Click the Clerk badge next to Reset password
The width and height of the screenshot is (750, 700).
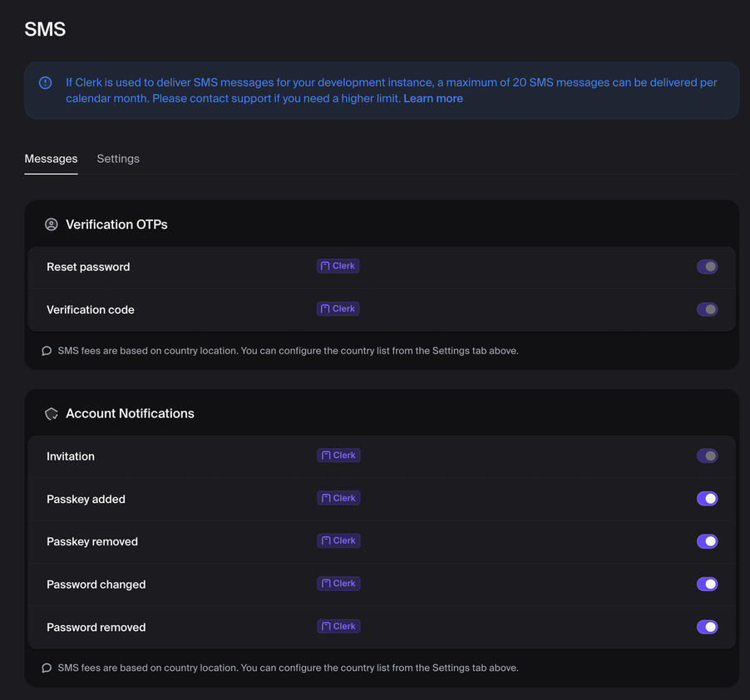coord(338,265)
